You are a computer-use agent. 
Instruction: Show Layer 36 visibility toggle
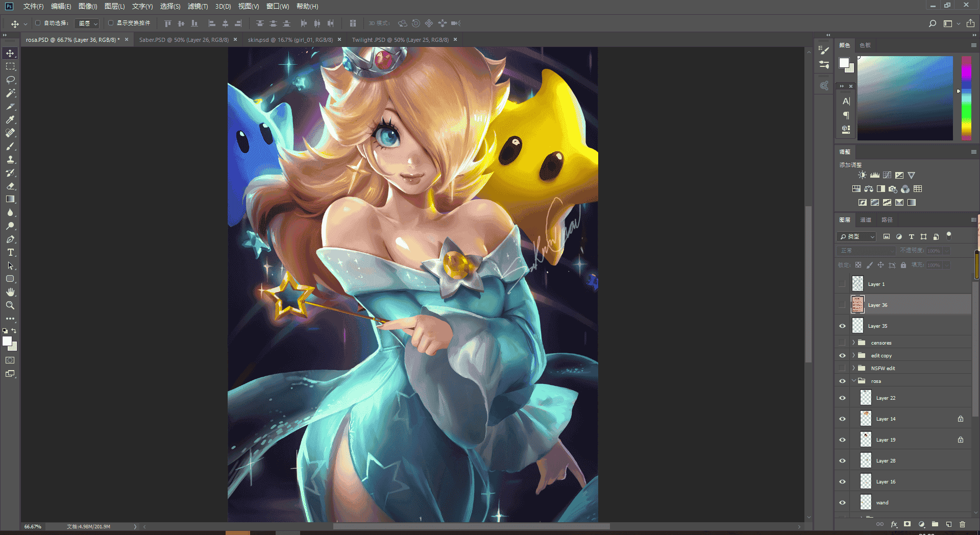842,305
